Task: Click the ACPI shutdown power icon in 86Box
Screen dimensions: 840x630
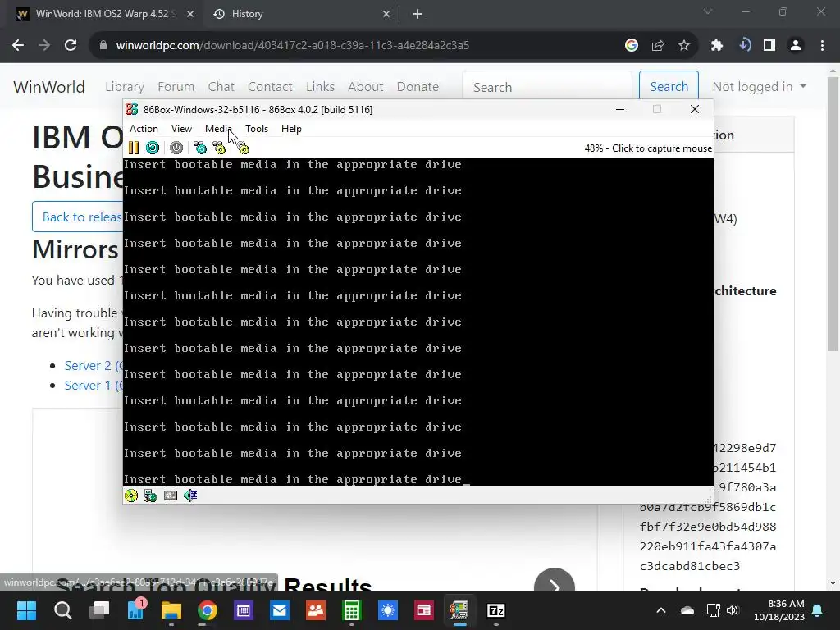Action: tap(176, 148)
